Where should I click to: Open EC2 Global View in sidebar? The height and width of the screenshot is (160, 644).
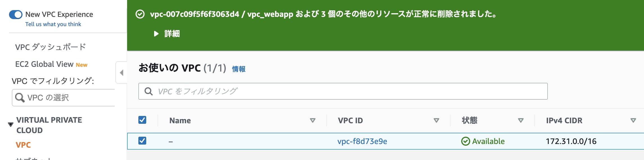click(x=44, y=64)
